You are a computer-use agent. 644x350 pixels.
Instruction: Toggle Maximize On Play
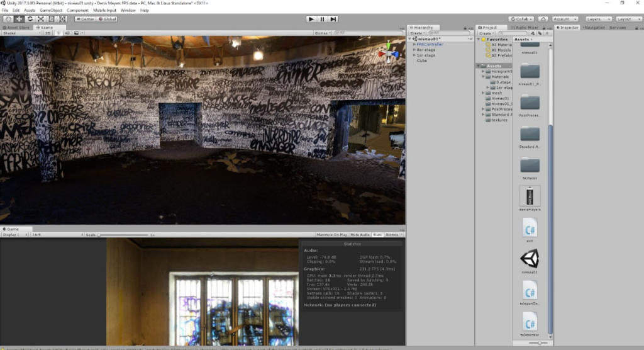[x=333, y=235]
